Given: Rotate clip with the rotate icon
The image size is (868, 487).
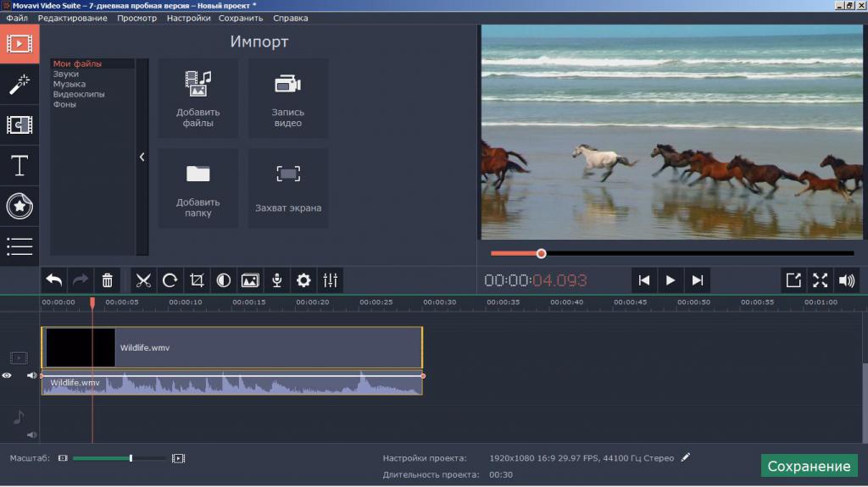Looking at the screenshot, I should point(170,280).
